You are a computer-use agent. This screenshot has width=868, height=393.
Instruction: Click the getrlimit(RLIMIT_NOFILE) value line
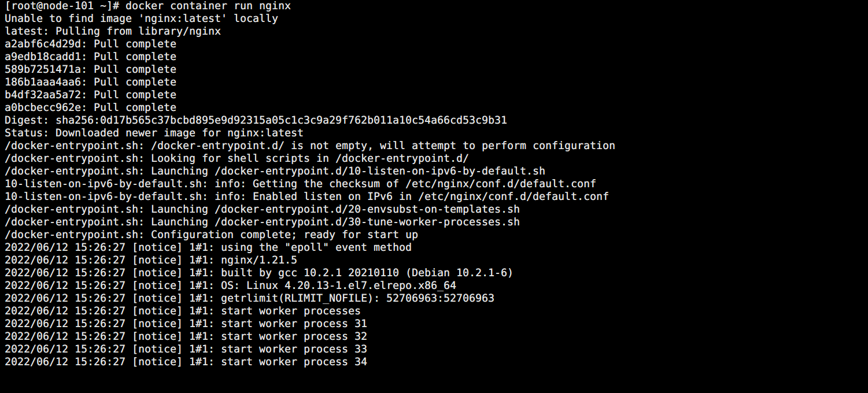[357, 298]
